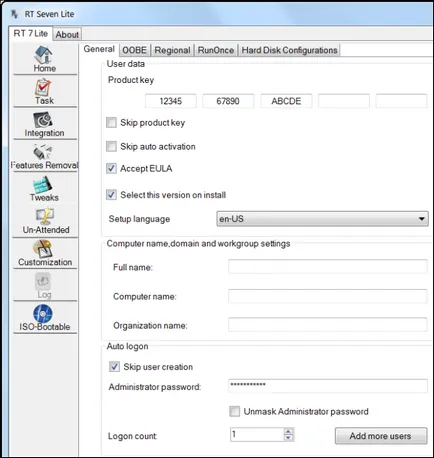
Task: Open Hard Disk Configurations tab
Action: click(x=289, y=50)
